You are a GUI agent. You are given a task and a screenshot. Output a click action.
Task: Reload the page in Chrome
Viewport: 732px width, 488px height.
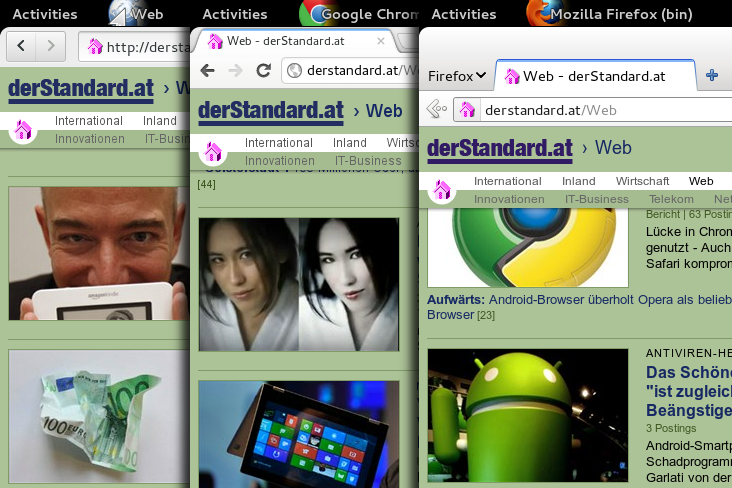point(264,71)
